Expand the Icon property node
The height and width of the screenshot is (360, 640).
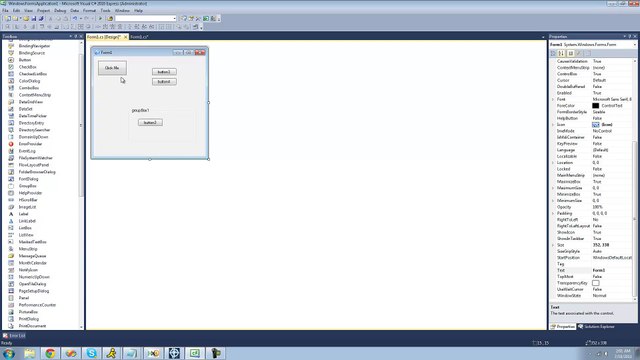click(x=553, y=124)
